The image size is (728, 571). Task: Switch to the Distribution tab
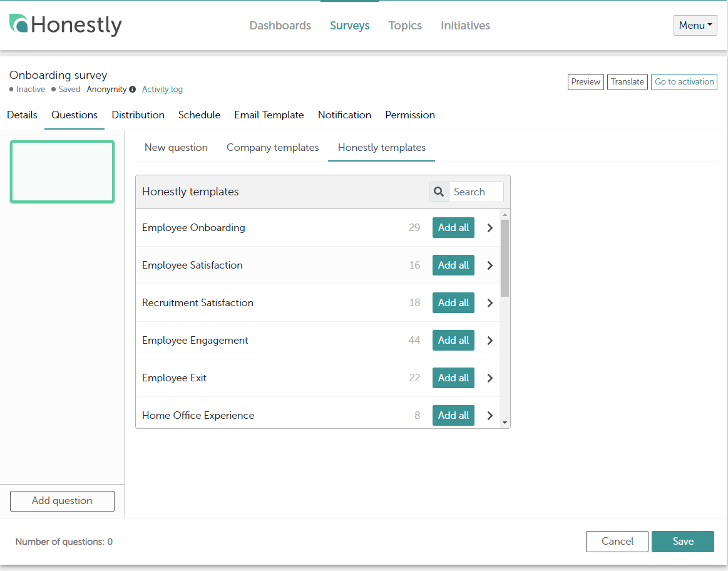point(138,115)
